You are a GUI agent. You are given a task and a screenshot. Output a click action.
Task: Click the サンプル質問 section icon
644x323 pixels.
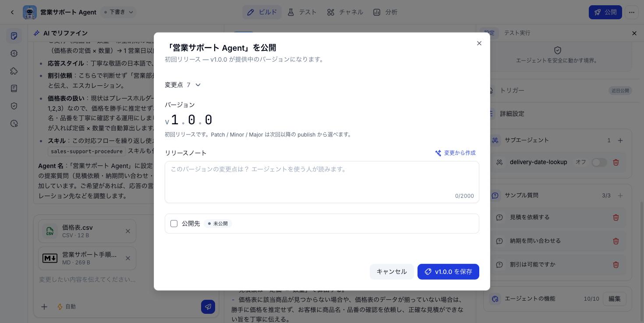tap(495, 196)
